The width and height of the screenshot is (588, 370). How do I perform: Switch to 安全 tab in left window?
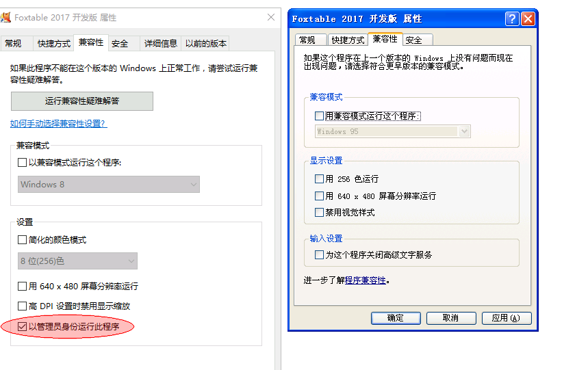click(x=123, y=44)
